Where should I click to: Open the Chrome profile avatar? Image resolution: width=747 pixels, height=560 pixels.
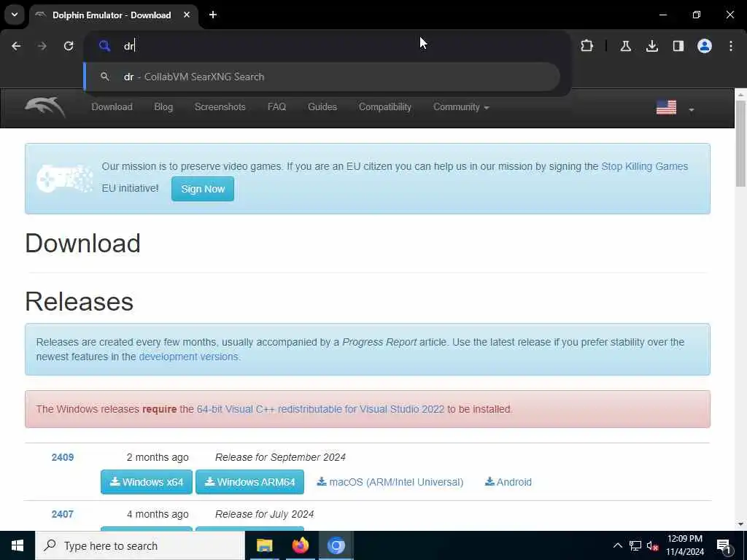tap(705, 46)
